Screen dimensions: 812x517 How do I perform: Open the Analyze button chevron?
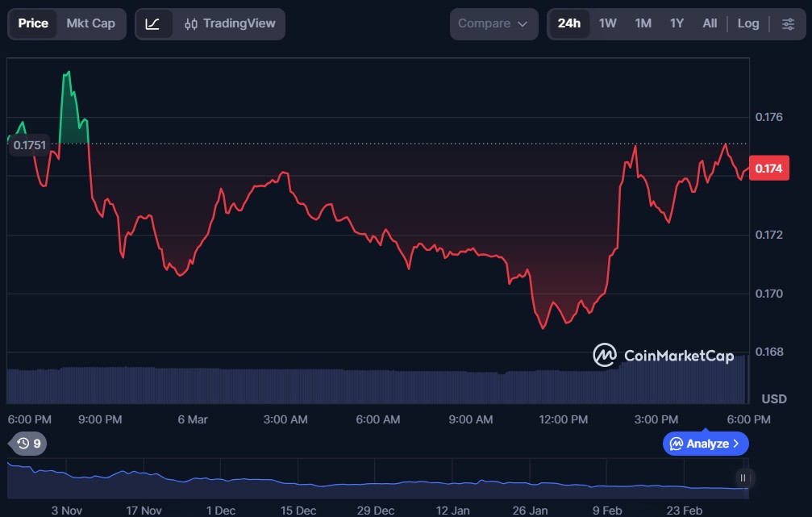[x=735, y=444]
